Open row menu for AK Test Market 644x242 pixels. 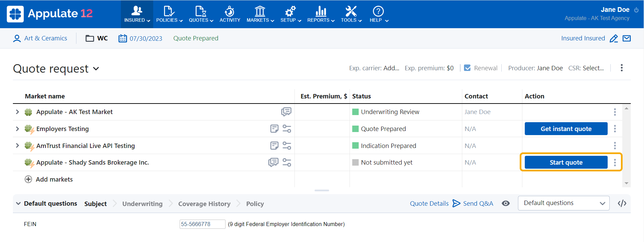click(x=614, y=112)
